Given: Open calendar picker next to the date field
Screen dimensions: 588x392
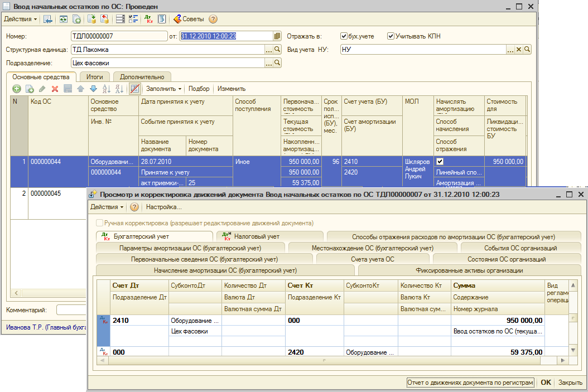Looking at the screenshot, I should coord(277,36).
